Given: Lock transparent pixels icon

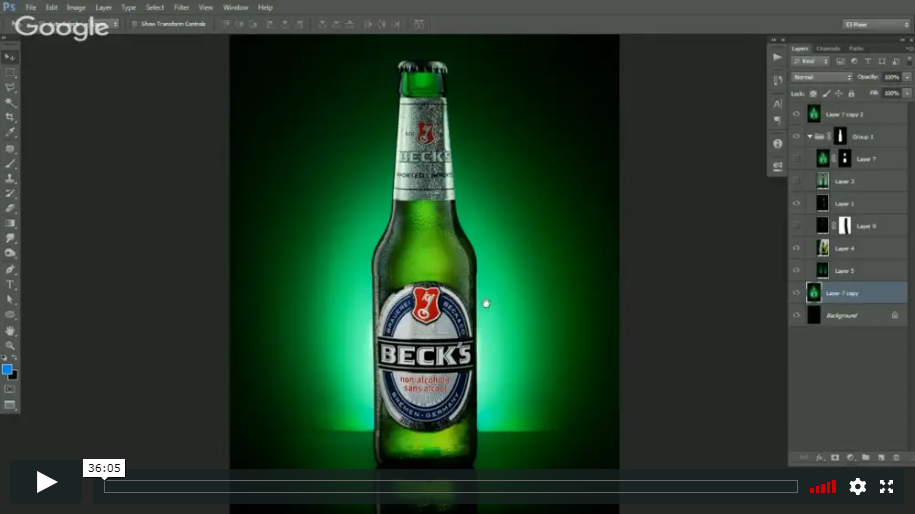Looking at the screenshot, I should pyautogui.click(x=813, y=93).
